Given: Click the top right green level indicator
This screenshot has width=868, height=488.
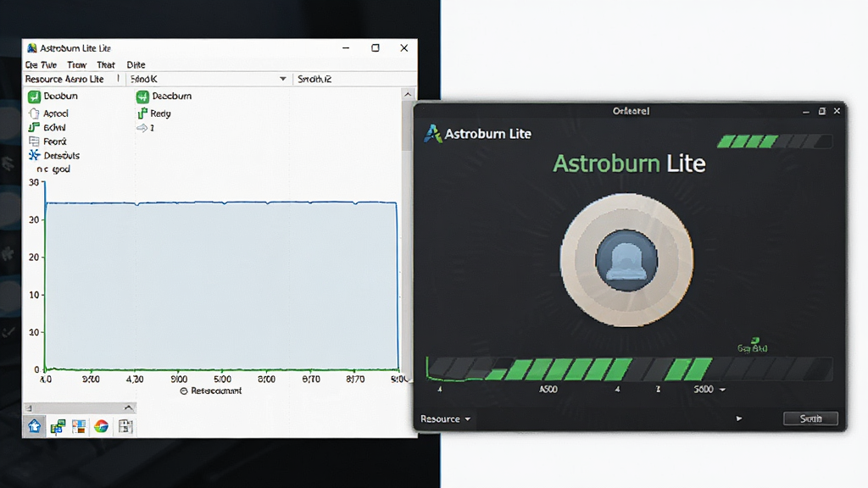Looking at the screenshot, I should tap(775, 141).
